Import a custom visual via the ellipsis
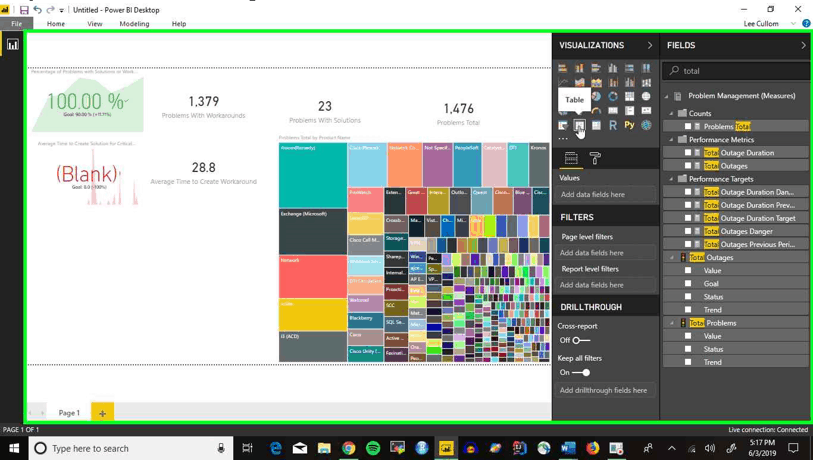Image resolution: width=814 pixels, height=462 pixels. point(563,139)
